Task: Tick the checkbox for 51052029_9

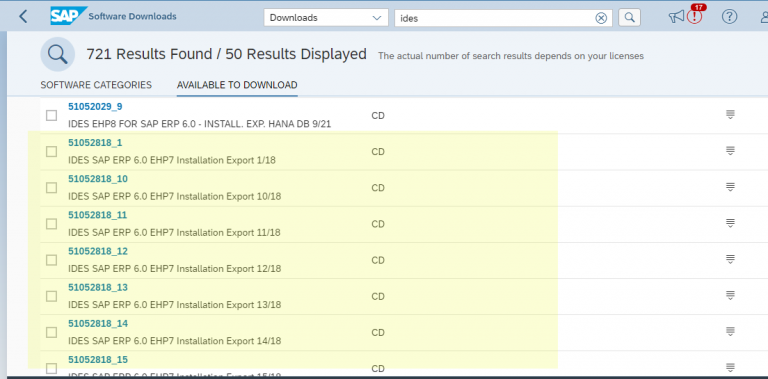Action: click(x=51, y=116)
